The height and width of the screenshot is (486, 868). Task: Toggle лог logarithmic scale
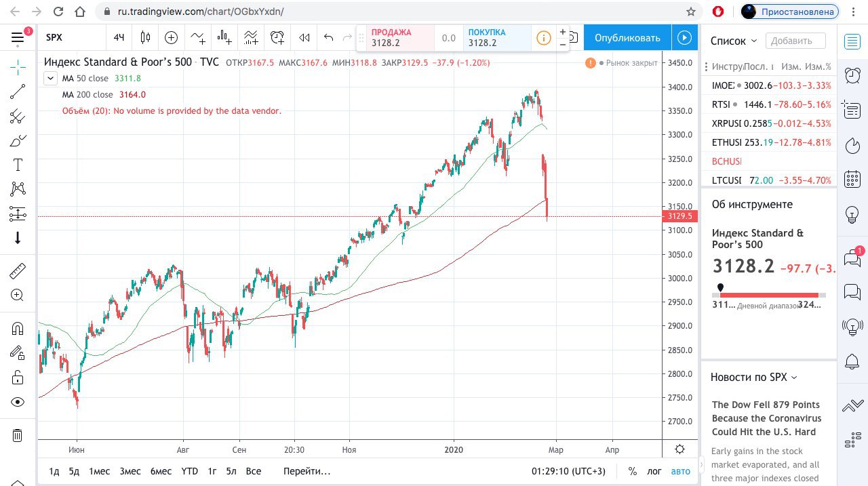[654, 471]
